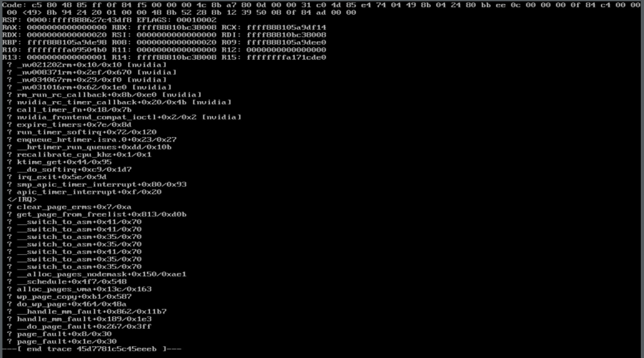The width and height of the screenshot is (644, 358).
Task: Select R09 value ffff888105a9dee0
Action: pos(287,42)
